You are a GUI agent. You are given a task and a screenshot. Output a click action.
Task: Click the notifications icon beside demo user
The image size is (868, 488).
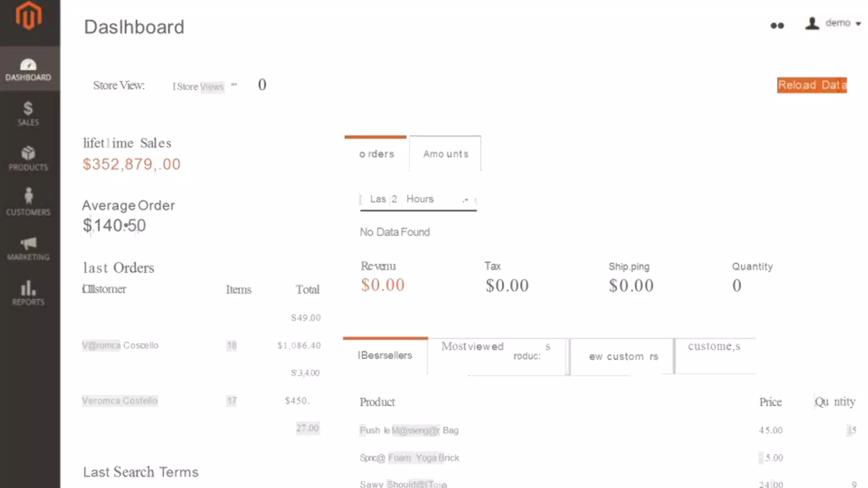777,26
